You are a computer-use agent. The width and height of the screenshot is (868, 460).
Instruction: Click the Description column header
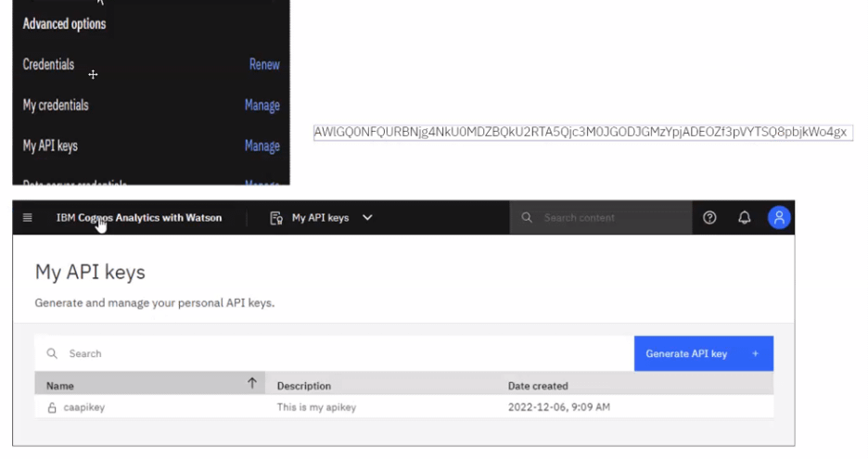coord(304,386)
